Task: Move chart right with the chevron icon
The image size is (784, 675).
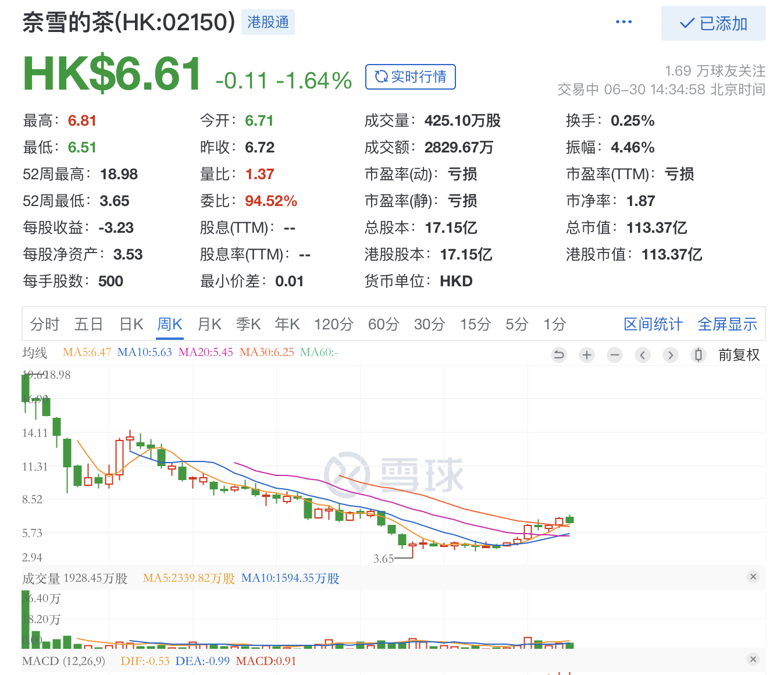Action: pyautogui.click(x=671, y=355)
